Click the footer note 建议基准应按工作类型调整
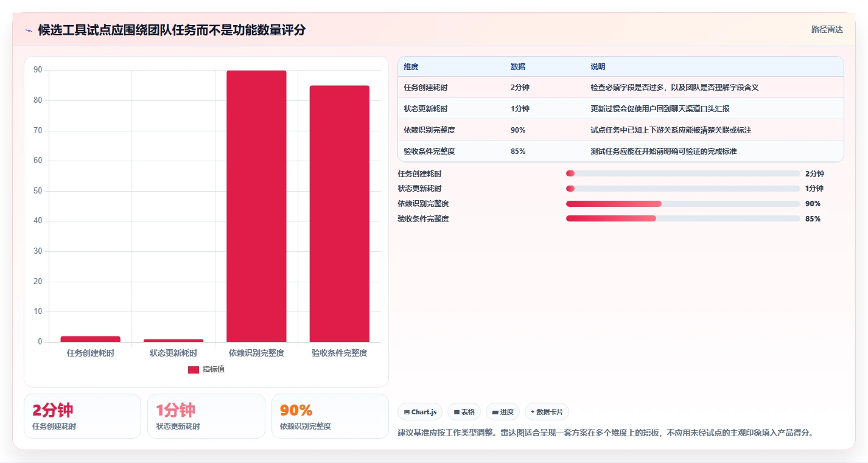The image size is (868, 463). pyautogui.click(x=606, y=433)
